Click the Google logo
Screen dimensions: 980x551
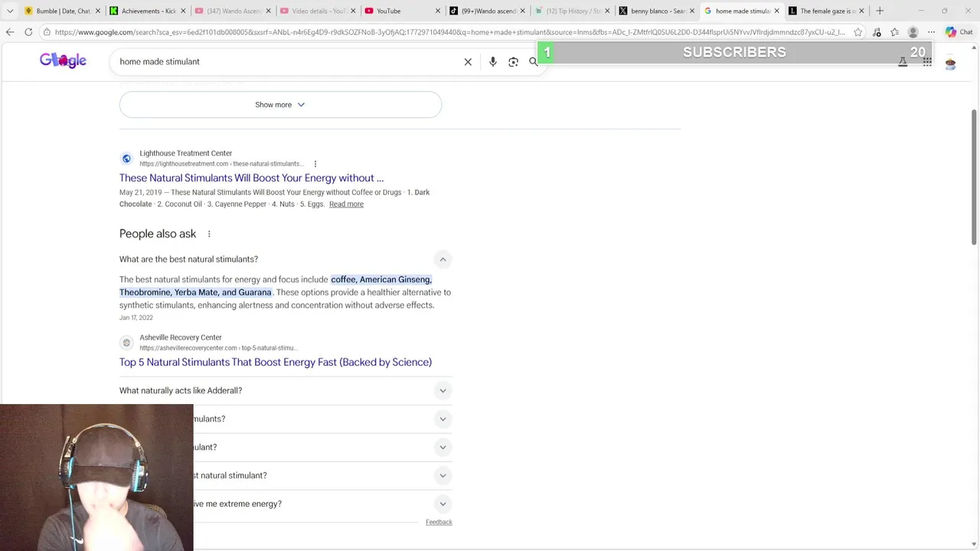pos(63,60)
